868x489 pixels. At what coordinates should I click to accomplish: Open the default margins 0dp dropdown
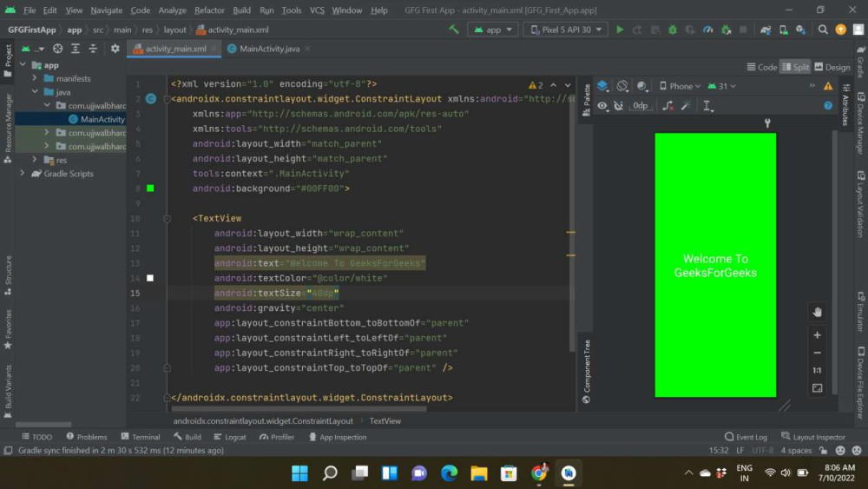pyautogui.click(x=641, y=105)
